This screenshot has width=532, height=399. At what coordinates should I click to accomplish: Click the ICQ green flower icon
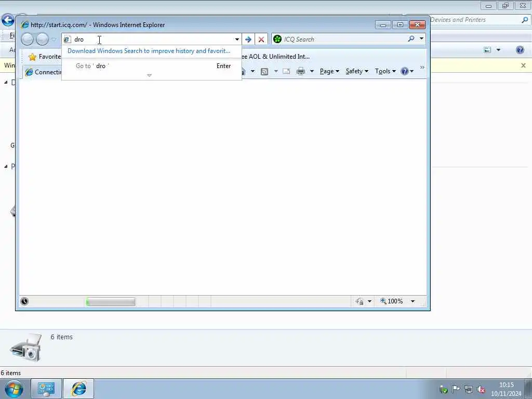[277, 39]
